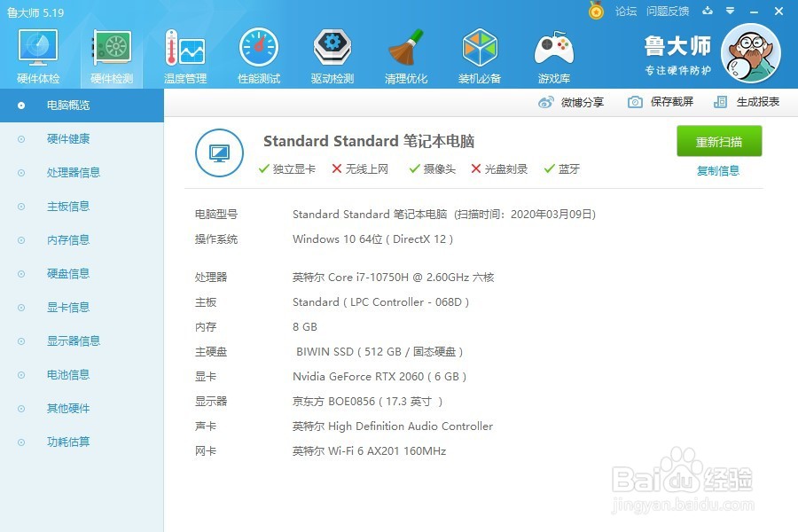This screenshot has height=532, width=798.
Task: Click Nvidia GeForce RTX 2060 value
Action: (x=379, y=377)
